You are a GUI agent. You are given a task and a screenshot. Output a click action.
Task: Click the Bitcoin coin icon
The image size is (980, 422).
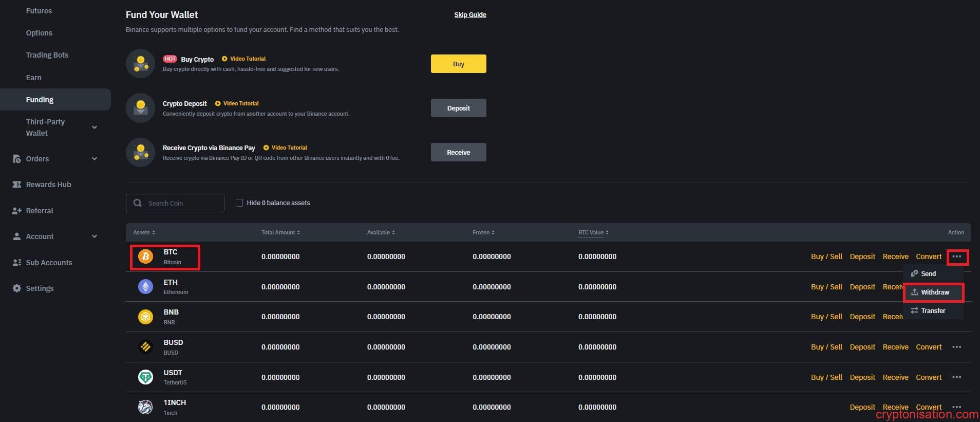[x=145, y=256]
